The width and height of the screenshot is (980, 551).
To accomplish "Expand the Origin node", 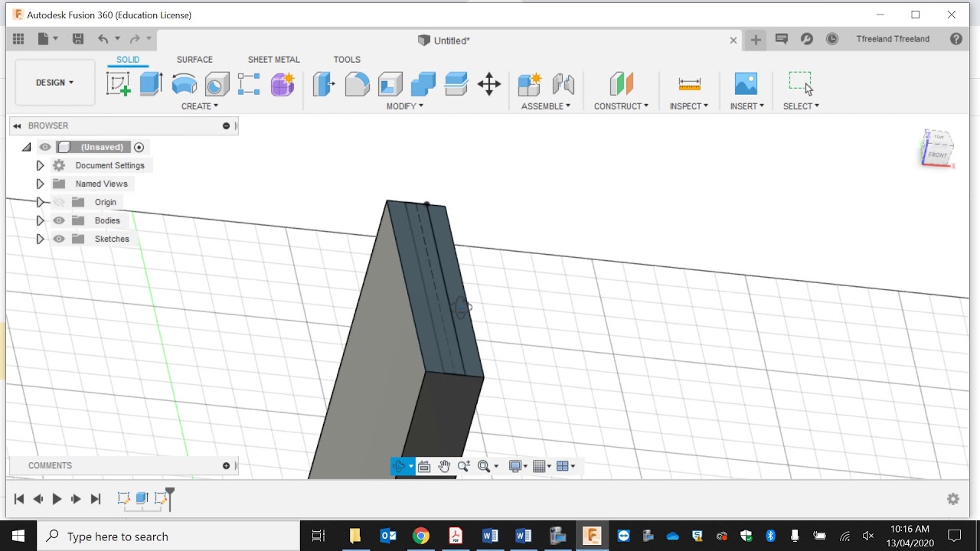I will pyautogui.click(x=40, y=202).
